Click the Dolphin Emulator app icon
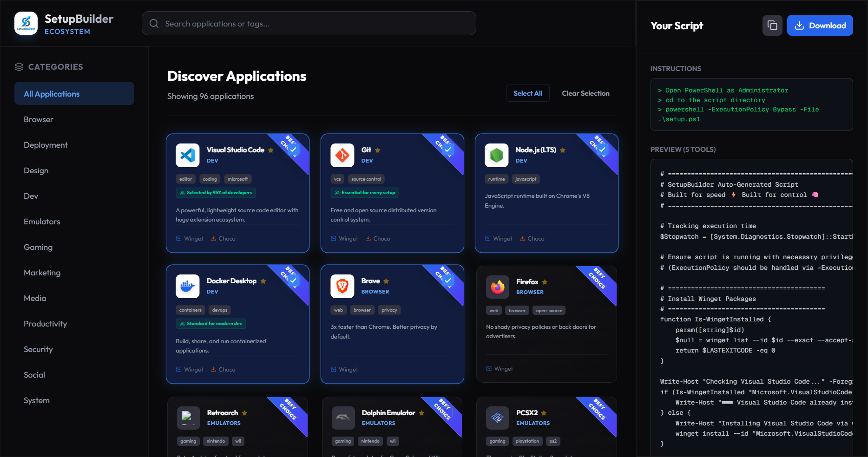The image size is (868, 457). point(342,418)
